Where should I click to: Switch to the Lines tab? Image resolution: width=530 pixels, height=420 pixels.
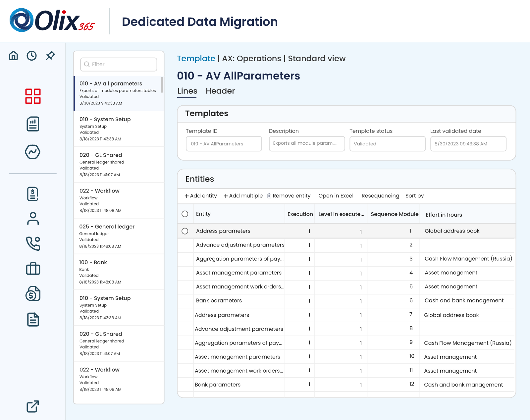(187, 91)
